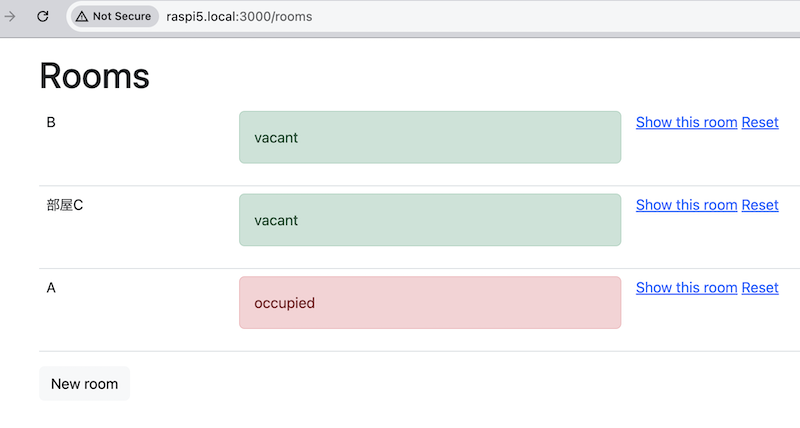Click the green vacant status of room B
The image size is (800, 428).
[430, 137]
